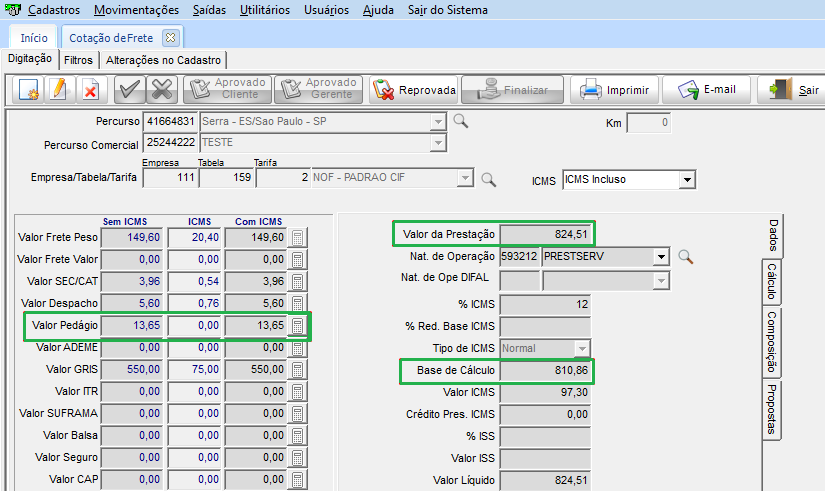The image size is (825, 491).
Task: Click magnifier beside Nat. de Operação
Action: click(685, 256)
